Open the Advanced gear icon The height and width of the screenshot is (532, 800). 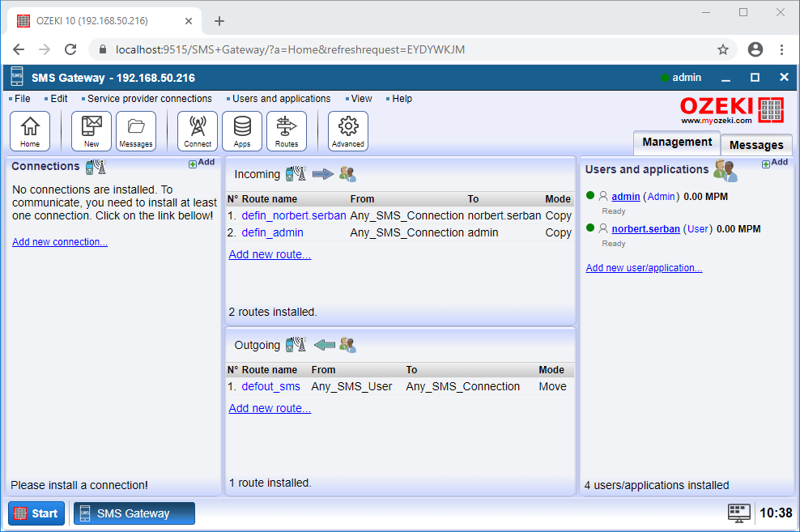click(348, 131)
